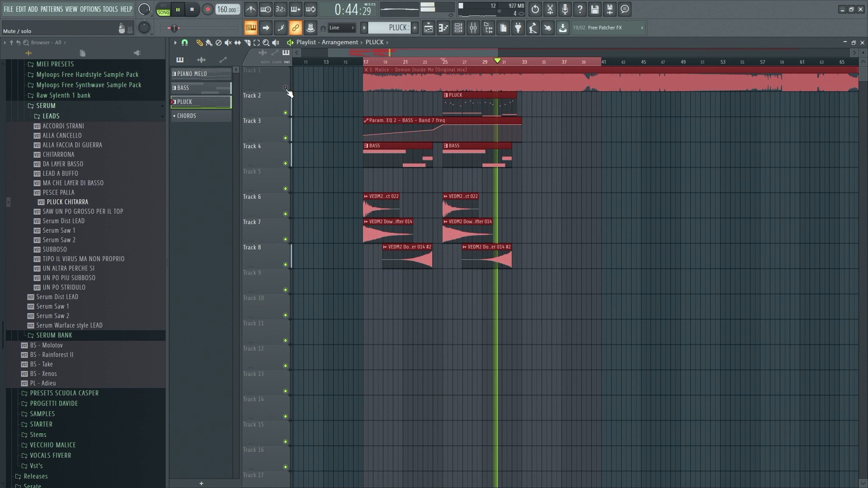Screen dimensions: 868x488
Task: Toggle playlist snap magnet icon
Action: 184,42
